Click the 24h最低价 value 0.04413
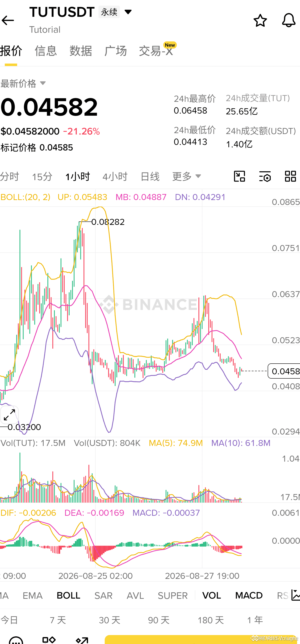Screen dimensions: 300x644 click(191, 142)
